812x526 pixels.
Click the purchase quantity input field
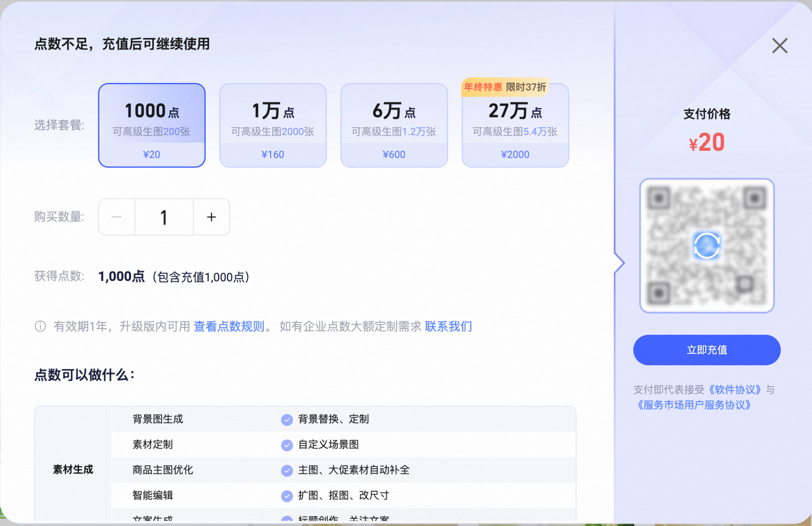164,217
